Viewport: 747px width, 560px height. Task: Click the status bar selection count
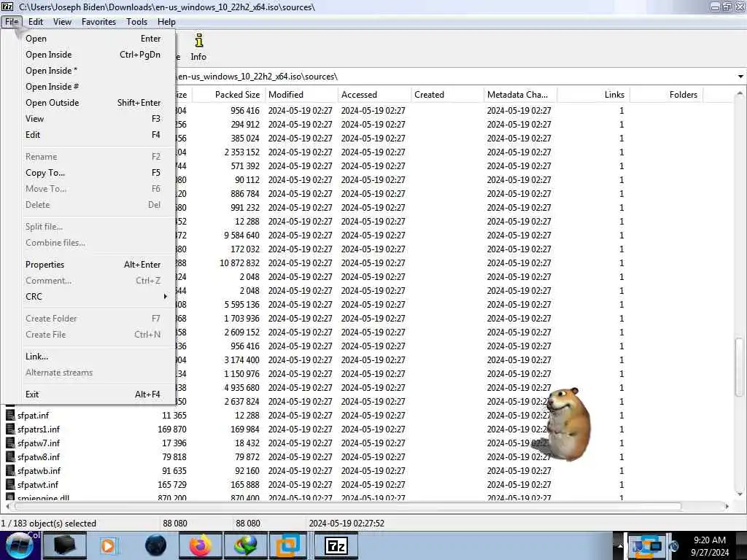(x=49, y=524)
